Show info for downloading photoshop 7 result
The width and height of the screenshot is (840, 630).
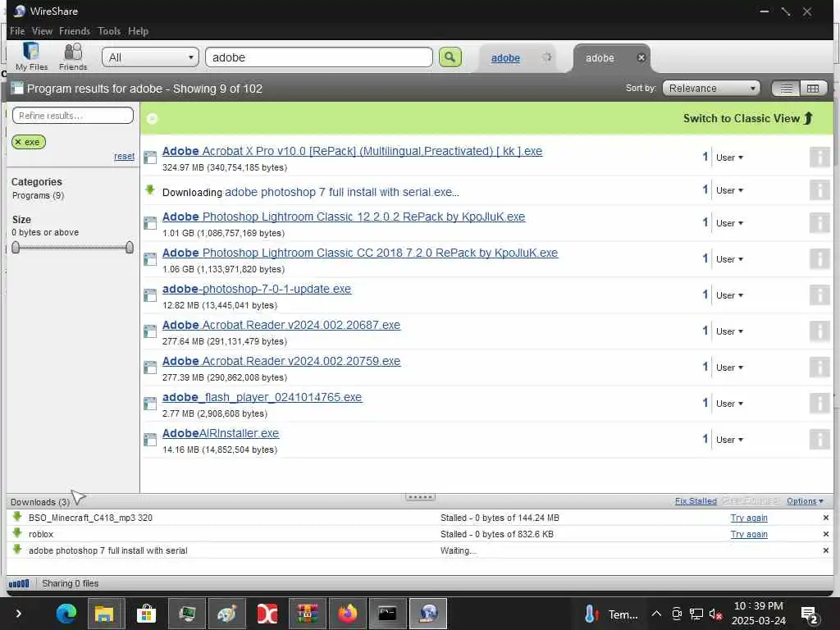pyautogui.click(x=819, y=189)
